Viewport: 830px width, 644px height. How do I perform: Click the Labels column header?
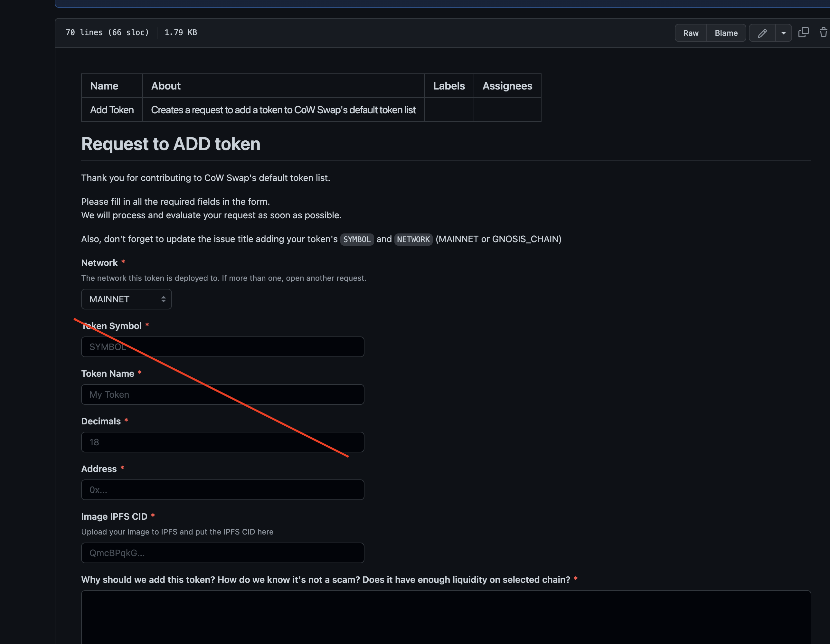[449, 86]
